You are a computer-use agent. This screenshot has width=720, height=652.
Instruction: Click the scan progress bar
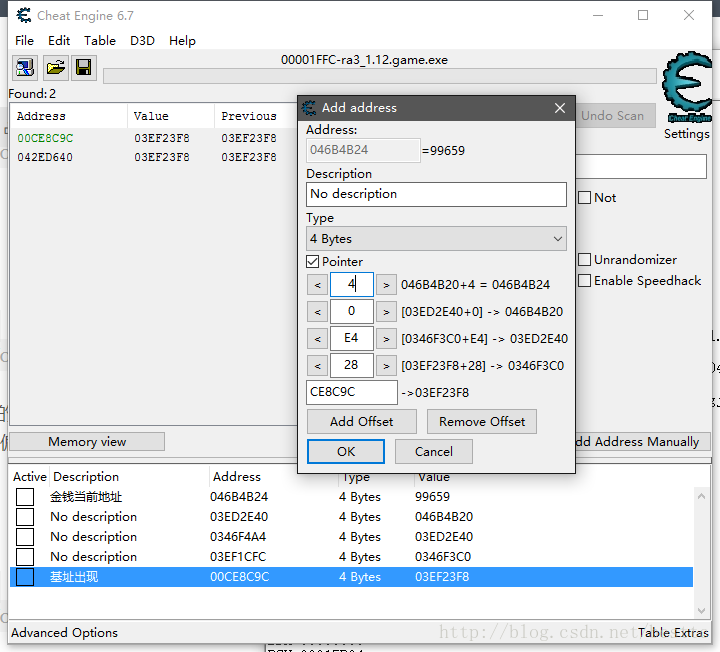380,76
